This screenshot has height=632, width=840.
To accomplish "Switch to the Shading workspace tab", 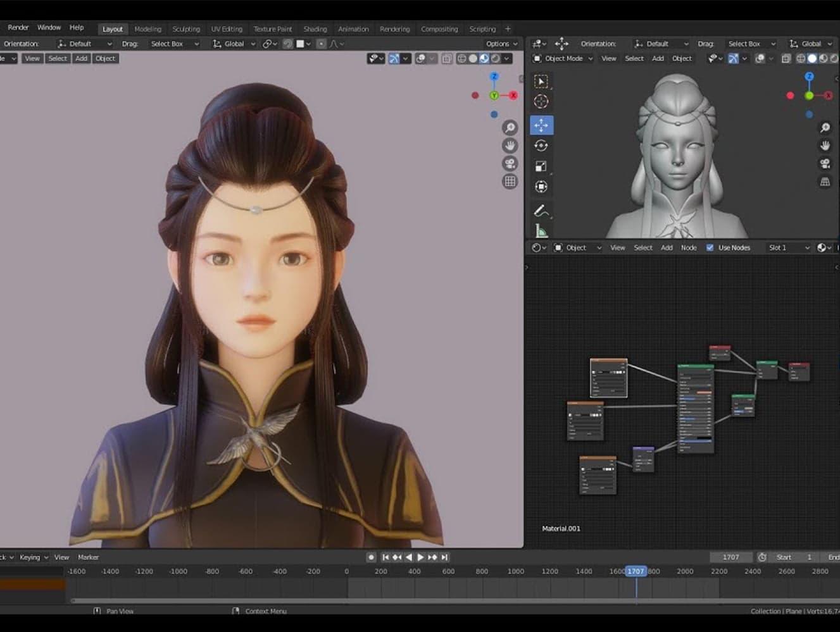I will tap(315, 28).
